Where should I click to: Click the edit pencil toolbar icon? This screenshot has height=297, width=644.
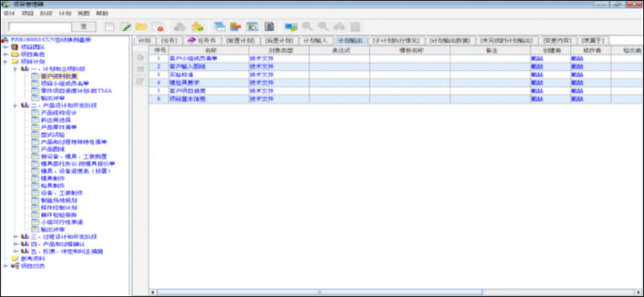pyautogui.click(x=125, y=26)
